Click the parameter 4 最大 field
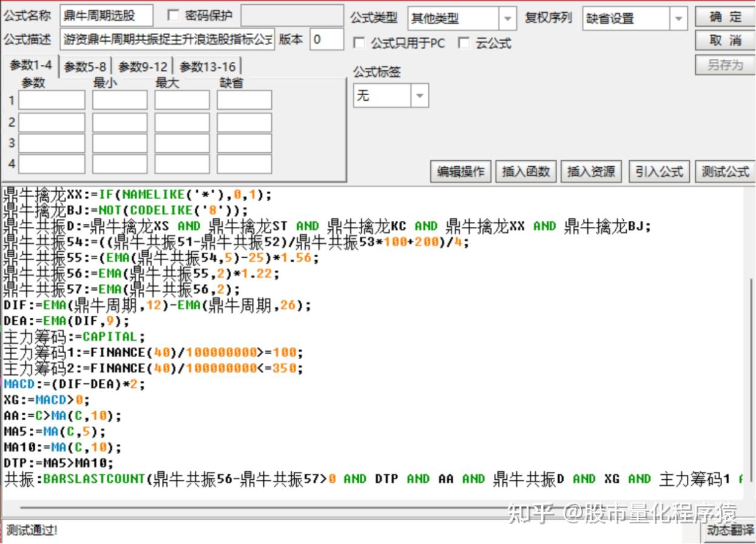This screenshot has width=756, height=544. pyautogui.click(x=181, y=164)
